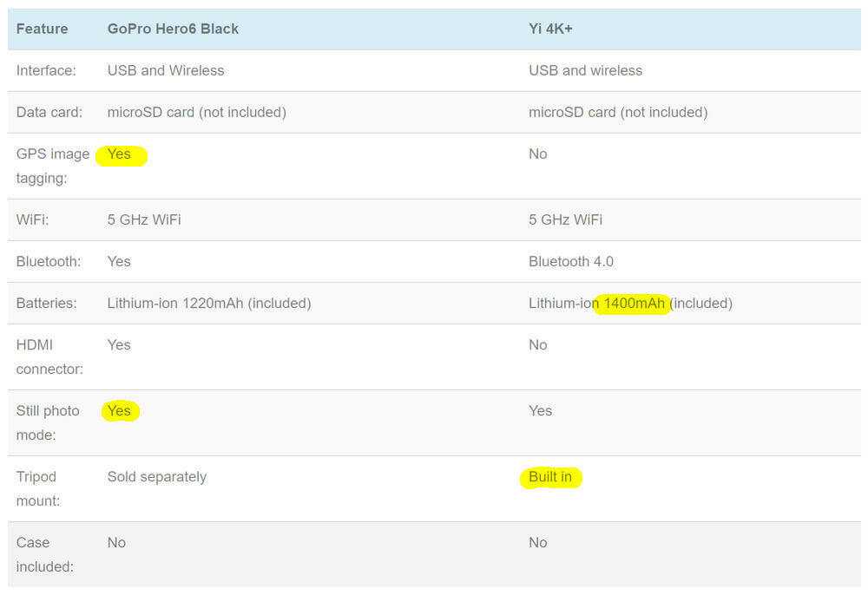Click GoPro 'Yes' in HDMI connector row

point(119,344)
